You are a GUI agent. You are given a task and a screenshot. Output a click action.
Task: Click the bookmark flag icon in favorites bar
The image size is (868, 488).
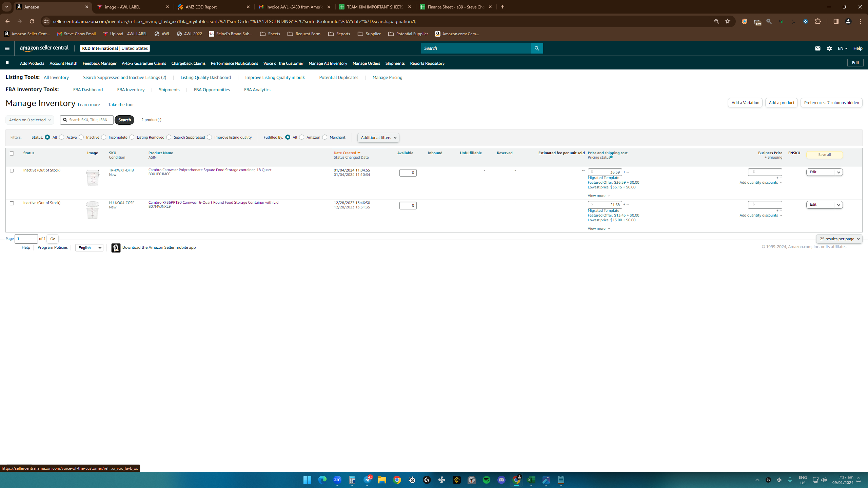pyautogui.click(x=7, y=63)
